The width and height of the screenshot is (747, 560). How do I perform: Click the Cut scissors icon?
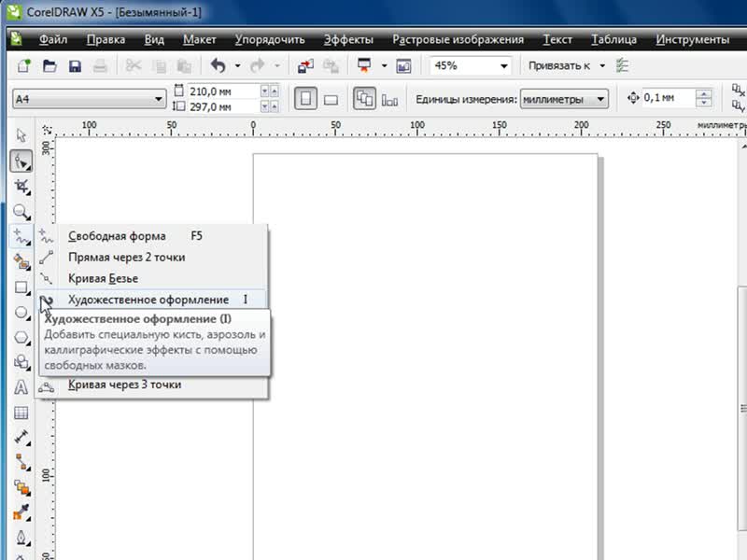coord(134,65)
